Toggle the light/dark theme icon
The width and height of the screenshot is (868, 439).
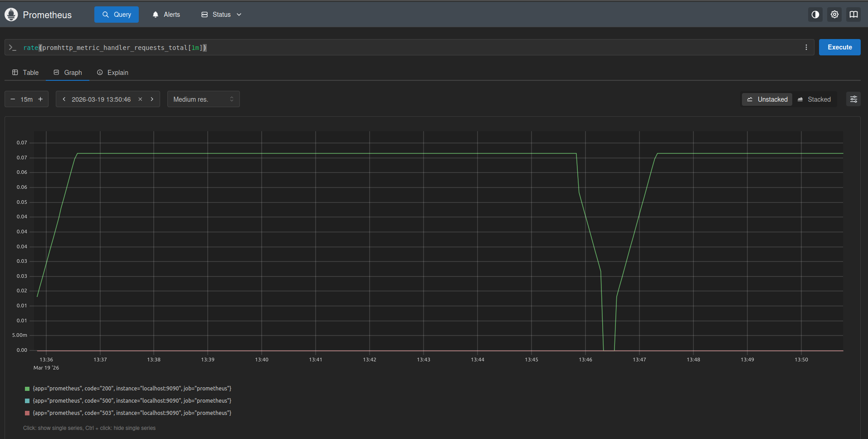coord(815,15)
